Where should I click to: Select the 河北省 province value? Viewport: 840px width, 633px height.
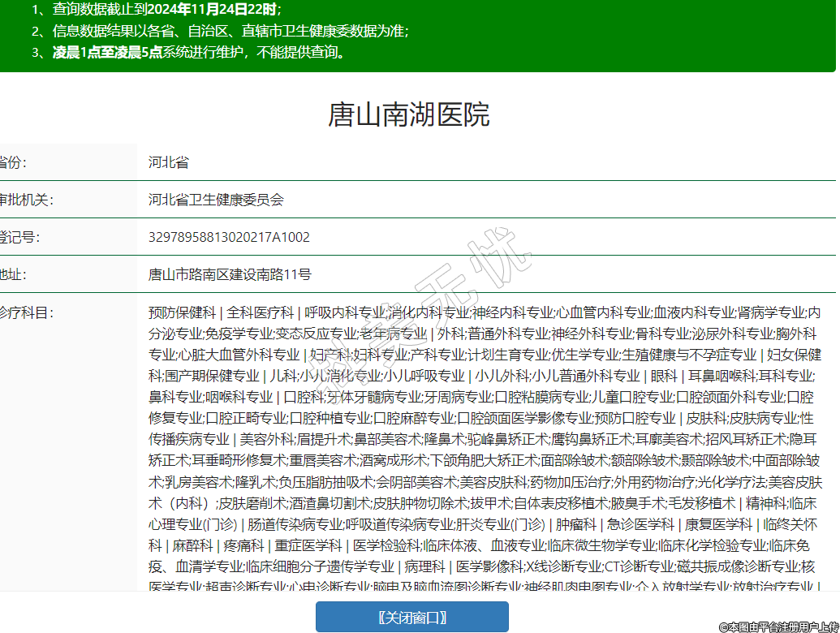point(169,162)
